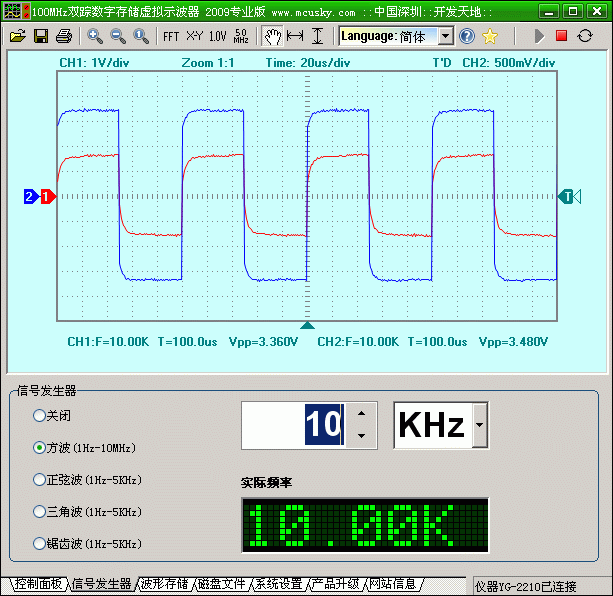The height and width of the screenshot is (596, 613).
Task: Open the 系统设置 tab
Action: tap(277, 584)
